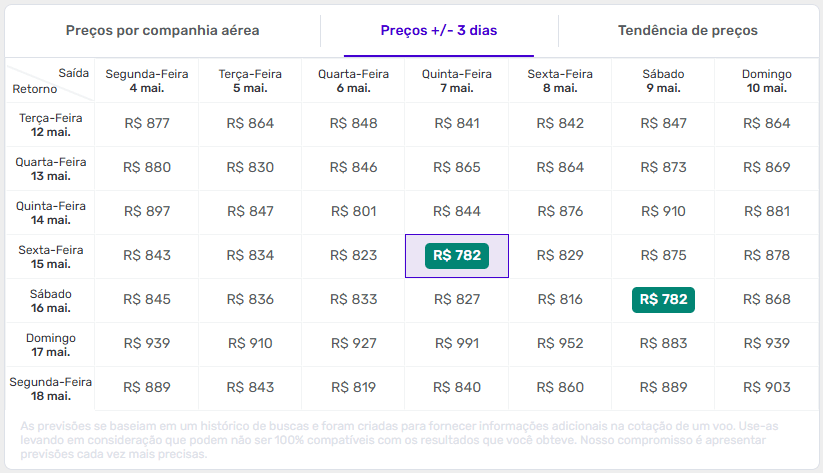Select highlighted R$ 782 for Quinta 7 mai.
The width and height of the screenshot is (823, 473).
tap(457, 256)
